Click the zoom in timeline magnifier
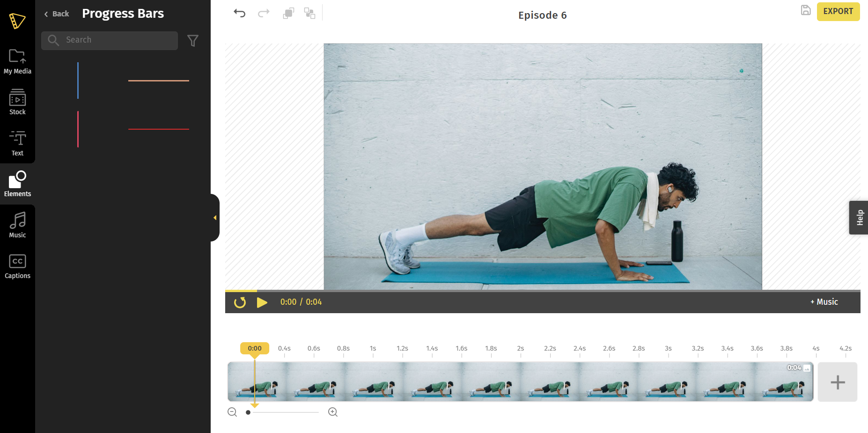This screenshot has width=868, height=433. point(333,412)
